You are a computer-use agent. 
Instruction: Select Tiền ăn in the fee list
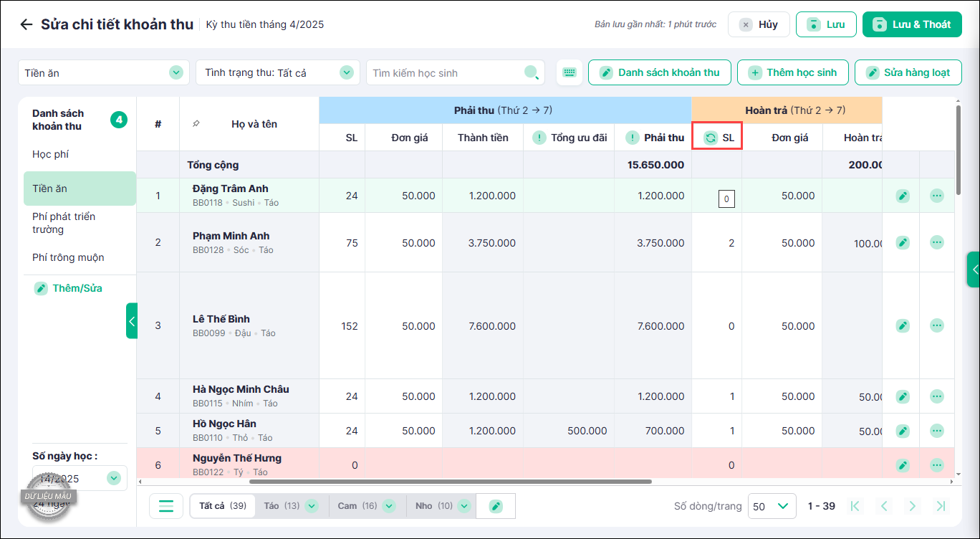click(x=80, y=189)
